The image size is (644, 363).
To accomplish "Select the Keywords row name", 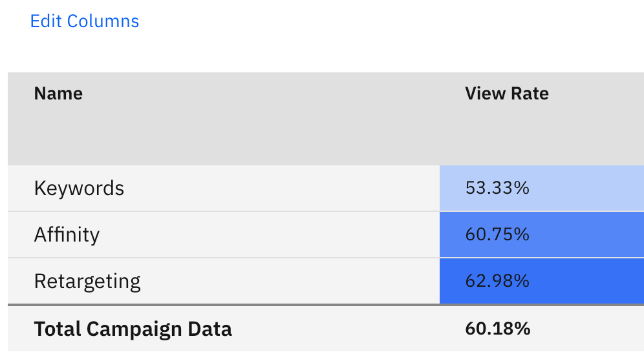I will coord(79,189).
